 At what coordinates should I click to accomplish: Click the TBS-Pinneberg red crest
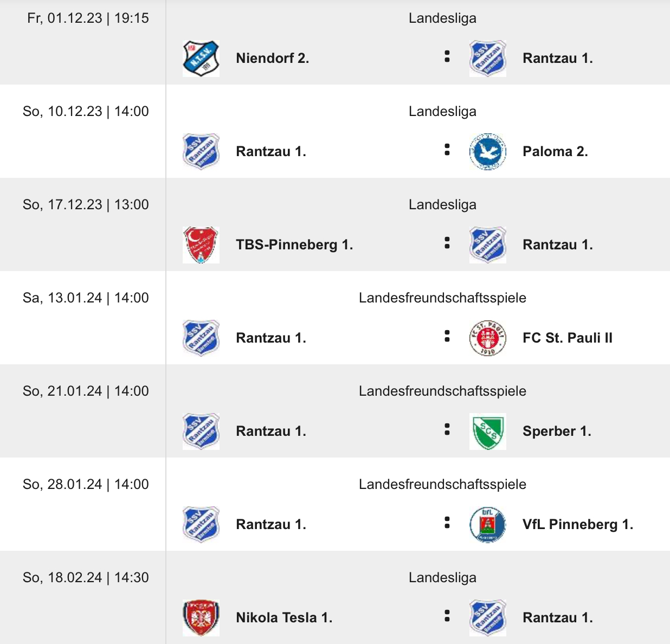201,244
